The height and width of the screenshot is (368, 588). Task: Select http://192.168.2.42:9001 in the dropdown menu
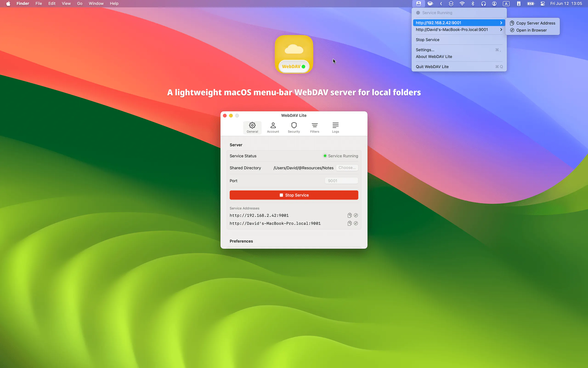coord(459,23)
